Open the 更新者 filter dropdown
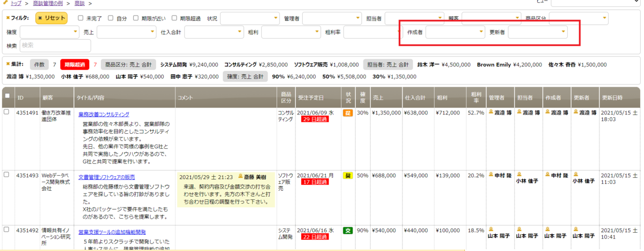The height and width of the screenshot is (251, 644). coord(538,32)
